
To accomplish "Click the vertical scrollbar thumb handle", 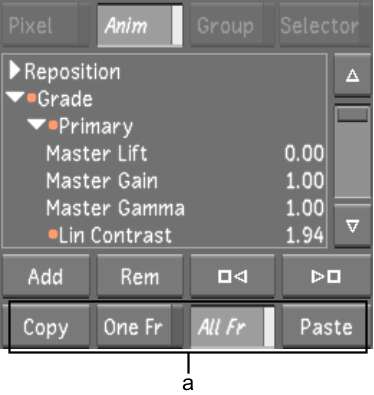I will click(352, 115).
